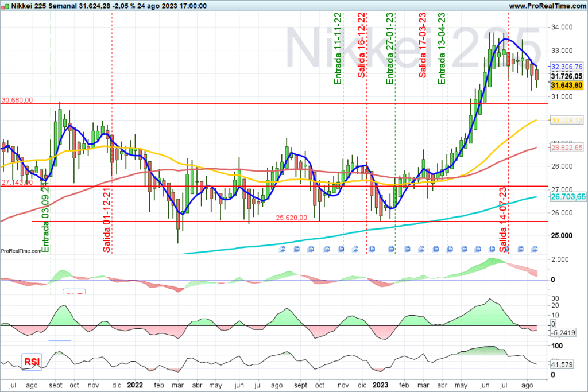Screen dimensions: 588x392
Task: Select the Entrada 11-11-22 vertical label
Action: 338,48
